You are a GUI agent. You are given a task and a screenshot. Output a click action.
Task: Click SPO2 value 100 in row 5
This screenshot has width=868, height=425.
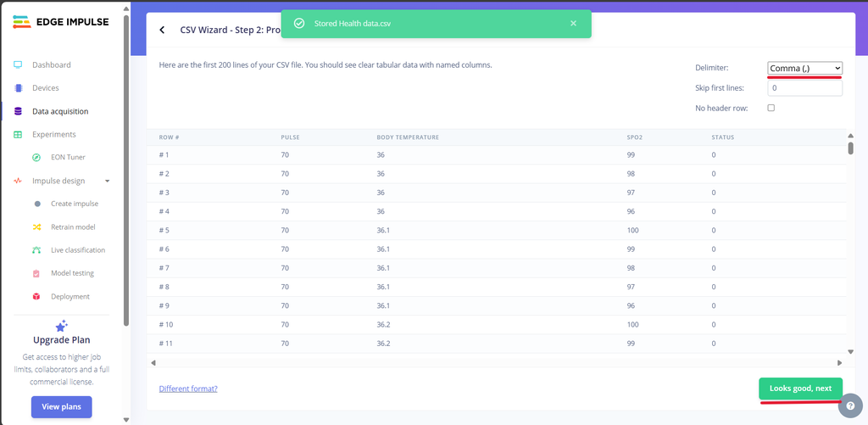[x=632, y=231]
